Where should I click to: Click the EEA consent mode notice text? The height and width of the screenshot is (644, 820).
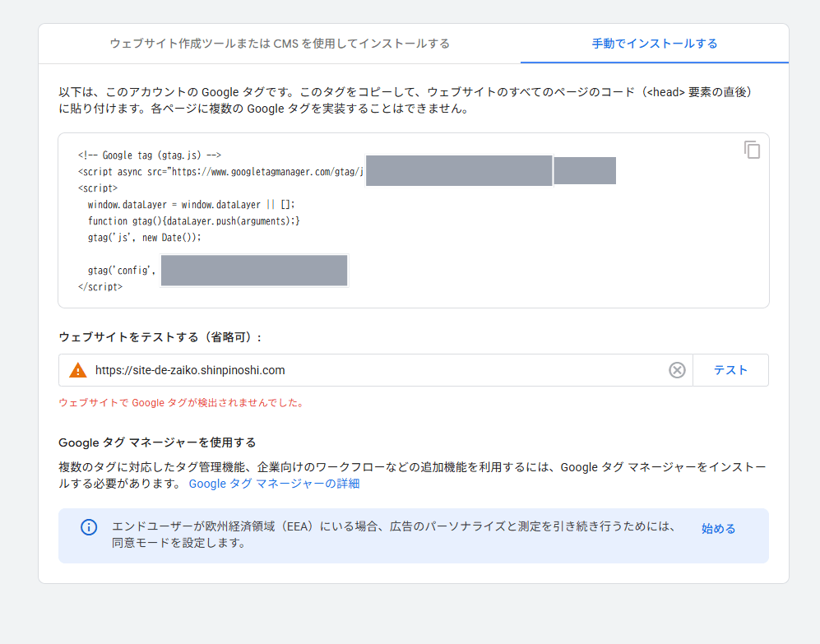pyautogui.click(x=394, y=534)
